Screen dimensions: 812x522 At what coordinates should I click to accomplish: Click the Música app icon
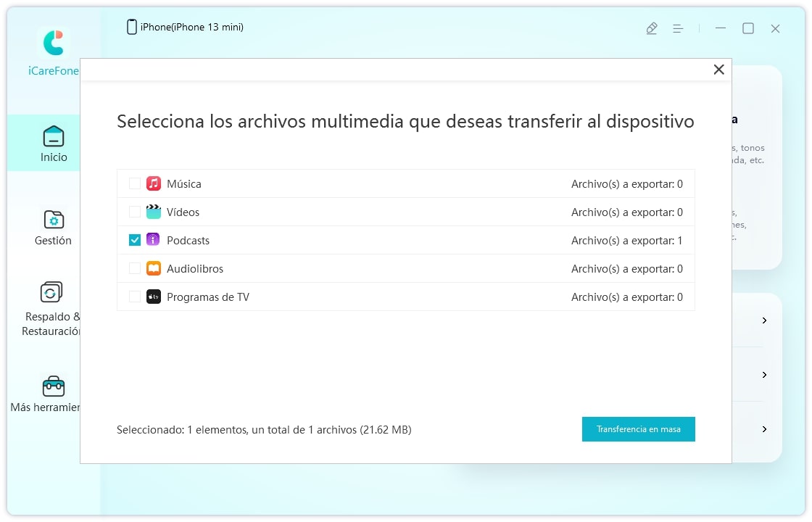pos(153,183)
